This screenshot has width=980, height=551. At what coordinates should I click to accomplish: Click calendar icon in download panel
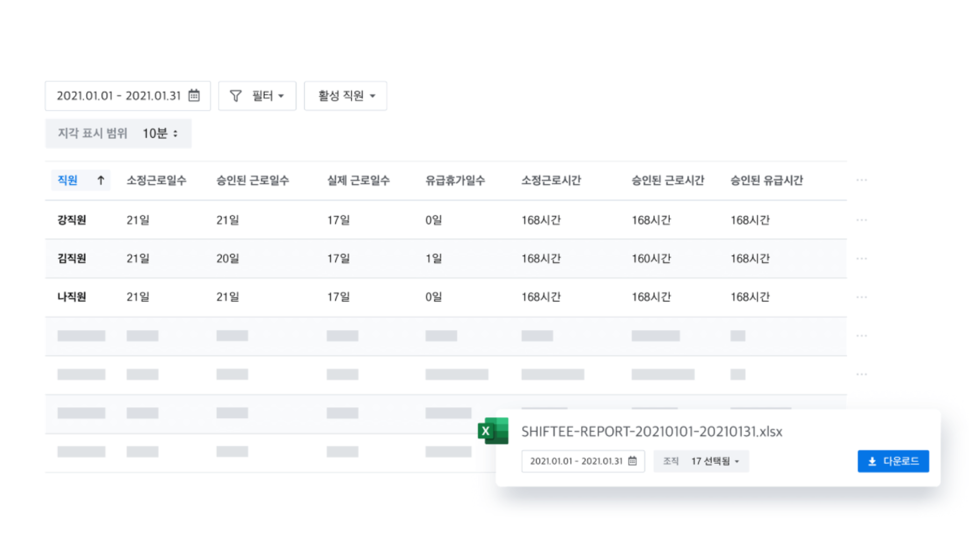point(632,461)
